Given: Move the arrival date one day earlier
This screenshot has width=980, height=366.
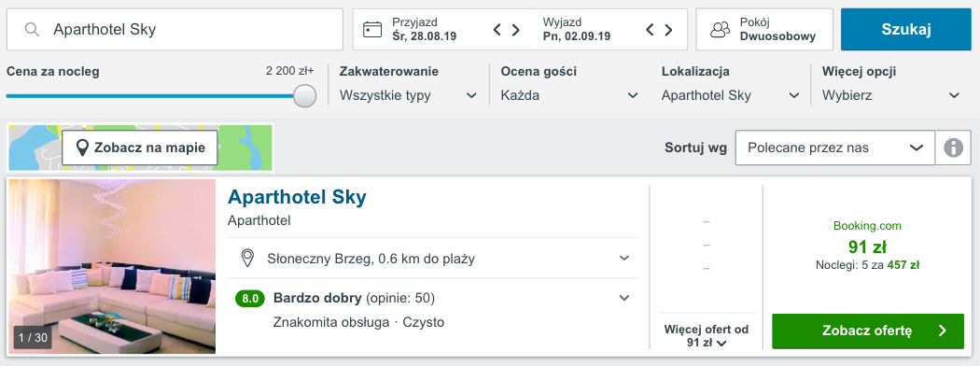Looking at the screenshot, I should click(497, 29).
